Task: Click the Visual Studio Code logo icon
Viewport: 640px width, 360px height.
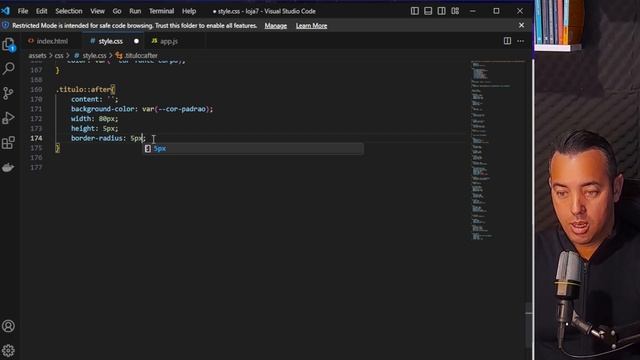Action: pos(5,11)
